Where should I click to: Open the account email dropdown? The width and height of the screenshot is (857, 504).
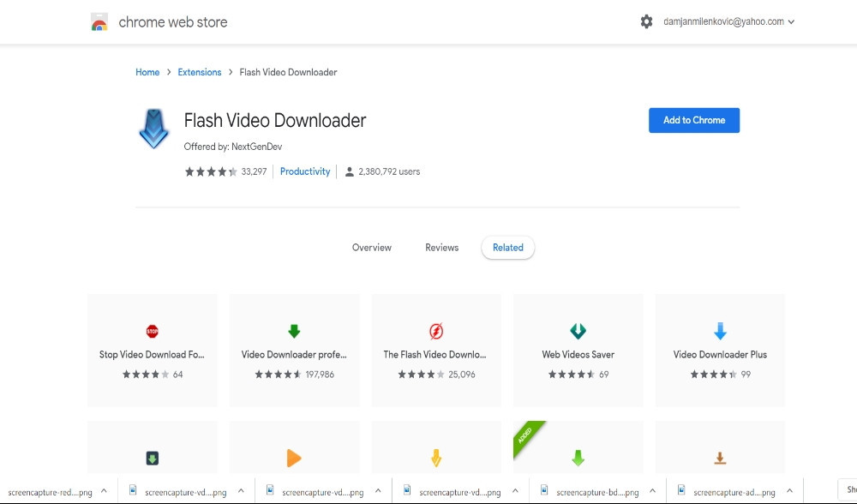pyautogui.click(x=728, y=22)
